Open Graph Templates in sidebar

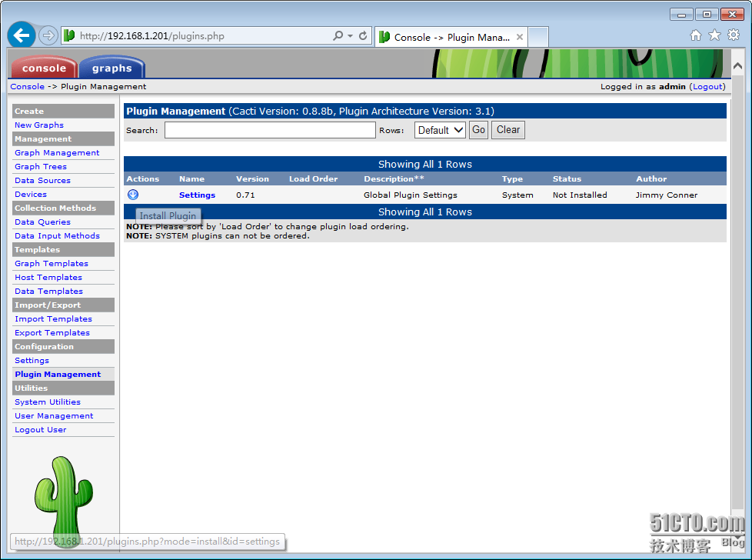[52, 263]
